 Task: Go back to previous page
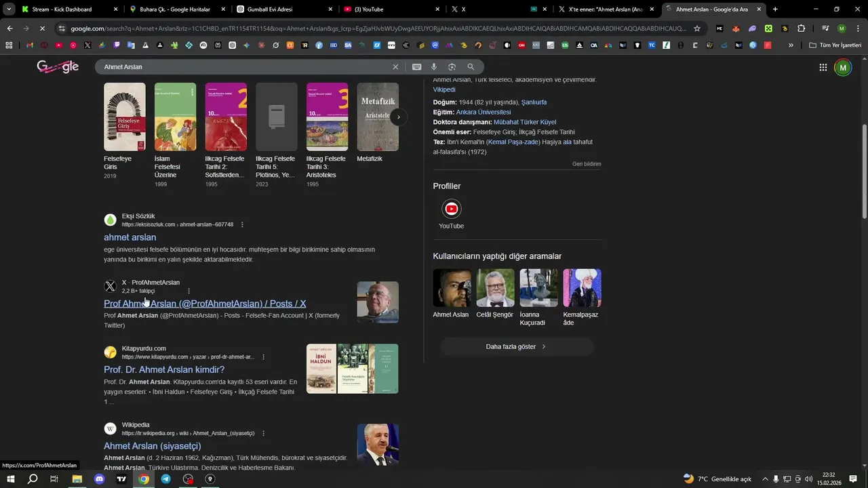click(x=9, y=28)
